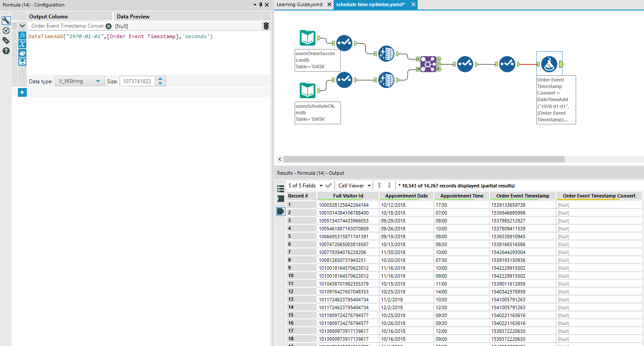The width and height of the screenshot is (644, 346).
Task: Add a new expression with the plus button
Action: pyautogui.click(x=22, y=92)
